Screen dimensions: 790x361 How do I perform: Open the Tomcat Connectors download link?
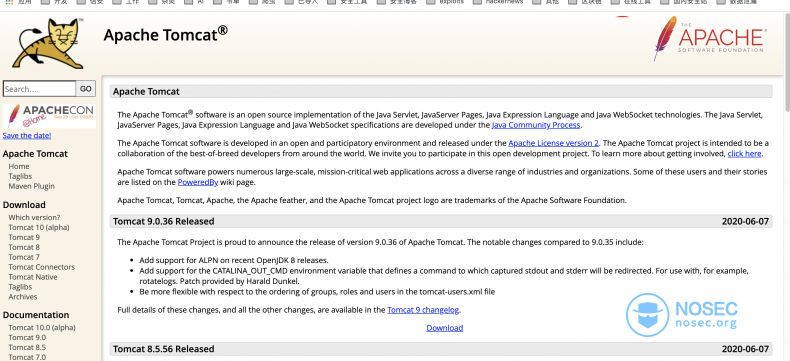[x=41, y=267]
